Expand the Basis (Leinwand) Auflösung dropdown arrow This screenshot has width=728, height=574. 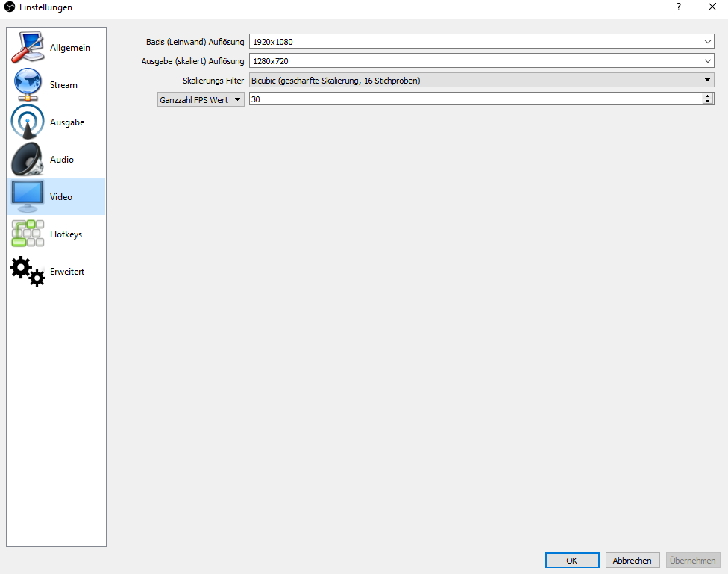tap(708, 42)
